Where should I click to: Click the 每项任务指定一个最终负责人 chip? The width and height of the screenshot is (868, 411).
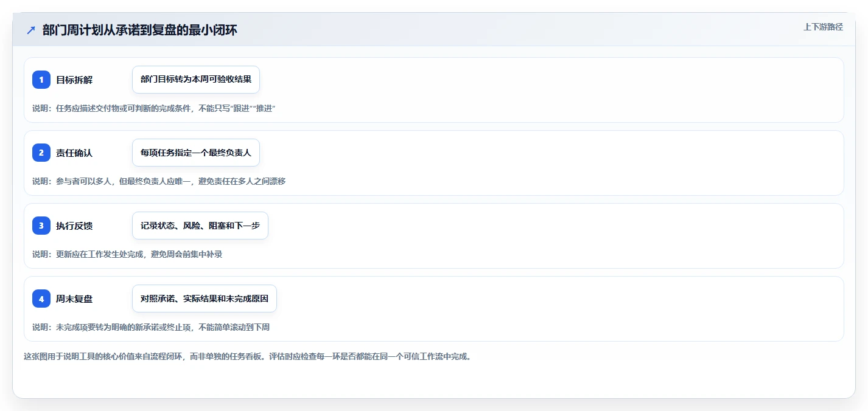[196, 153]
